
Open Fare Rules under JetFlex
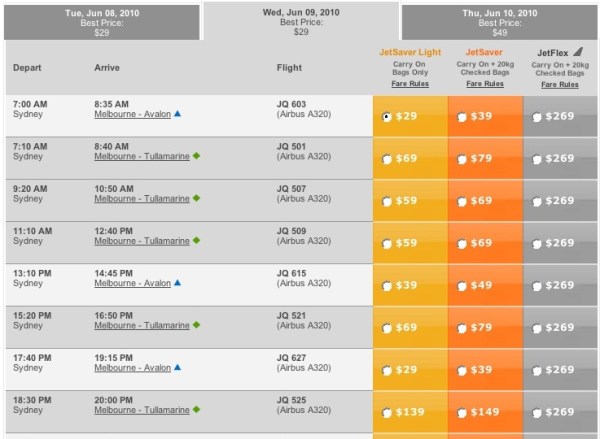tap(560, 84)
